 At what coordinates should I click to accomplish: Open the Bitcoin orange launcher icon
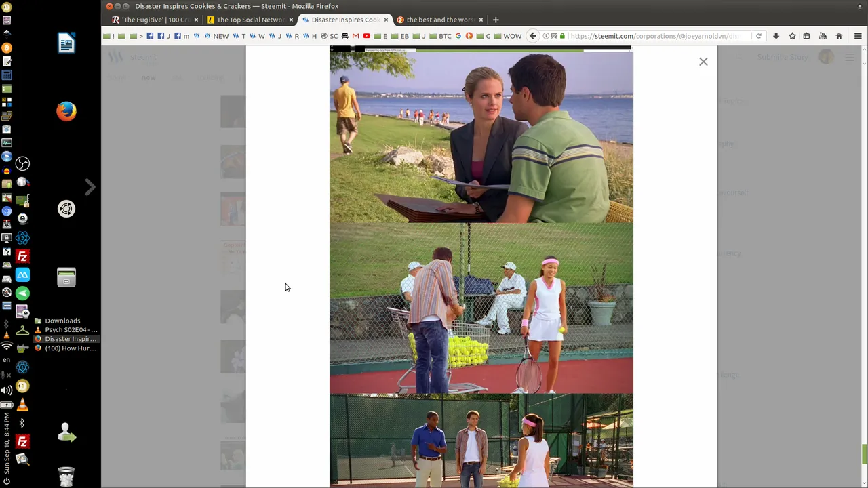click(x=7, y=47)
